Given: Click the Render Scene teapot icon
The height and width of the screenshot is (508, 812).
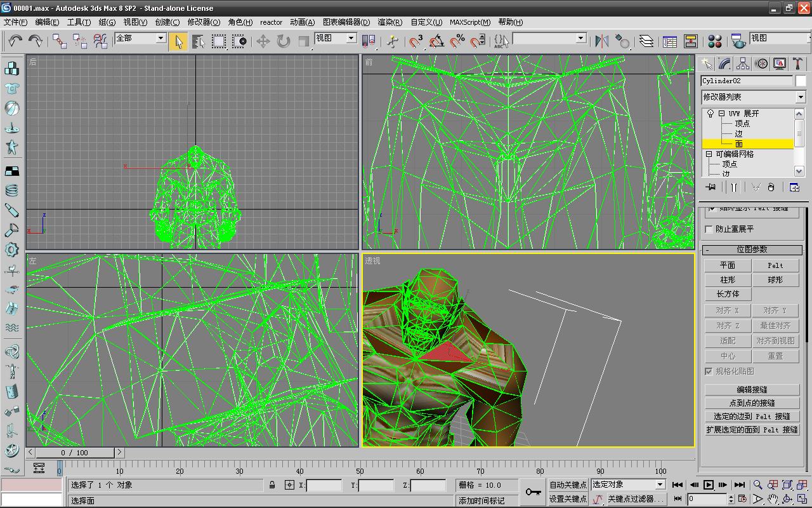Looking at the screenshot, I should [738, 41].
